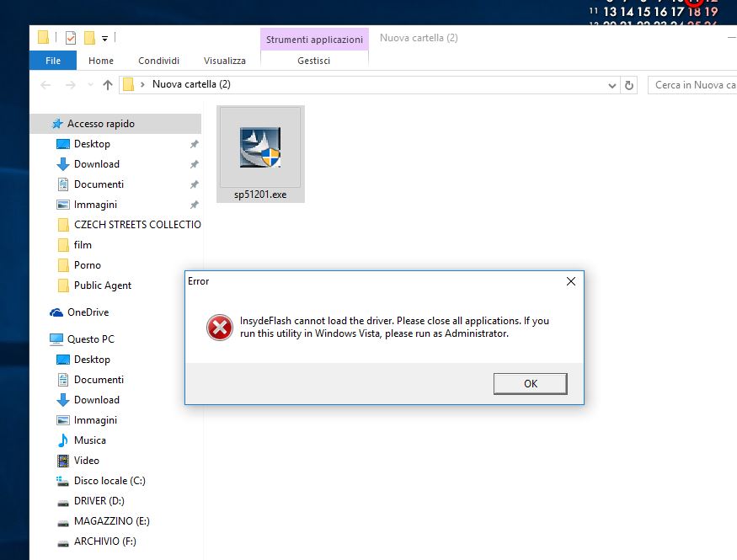Click the pin icon next to Download
The height and width of the screenshot is (560, 737).
coord(194,164)
